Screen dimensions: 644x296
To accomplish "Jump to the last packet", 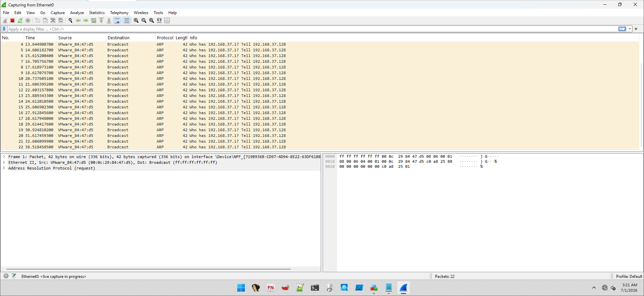I will (x=109, y=20).
